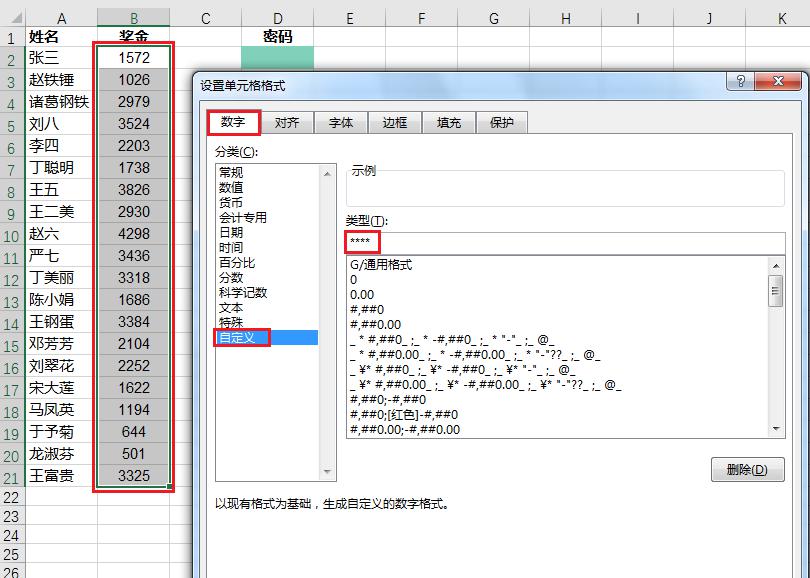Select column B header
This screenshot has height=578, width=810.
pos(134,19)
